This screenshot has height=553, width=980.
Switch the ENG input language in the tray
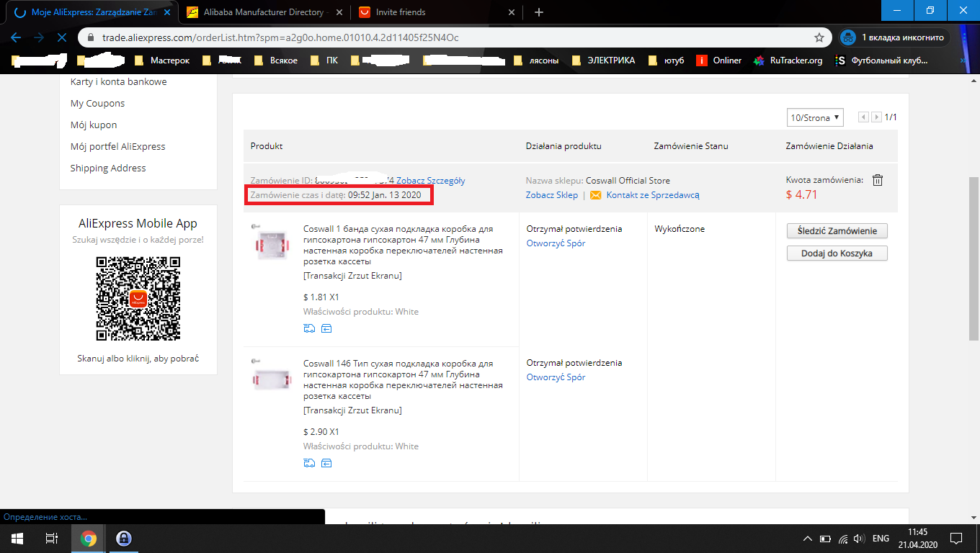tap(881, 539)
